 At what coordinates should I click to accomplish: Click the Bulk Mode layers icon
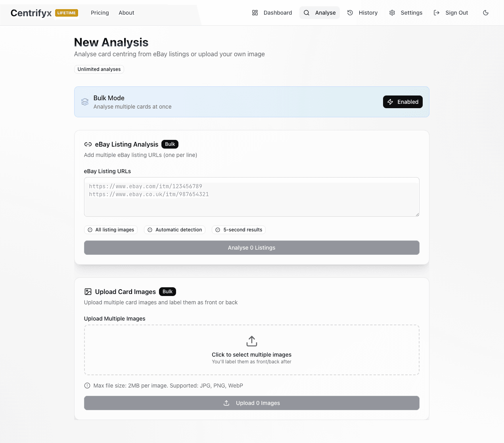(x=85, y=102)
